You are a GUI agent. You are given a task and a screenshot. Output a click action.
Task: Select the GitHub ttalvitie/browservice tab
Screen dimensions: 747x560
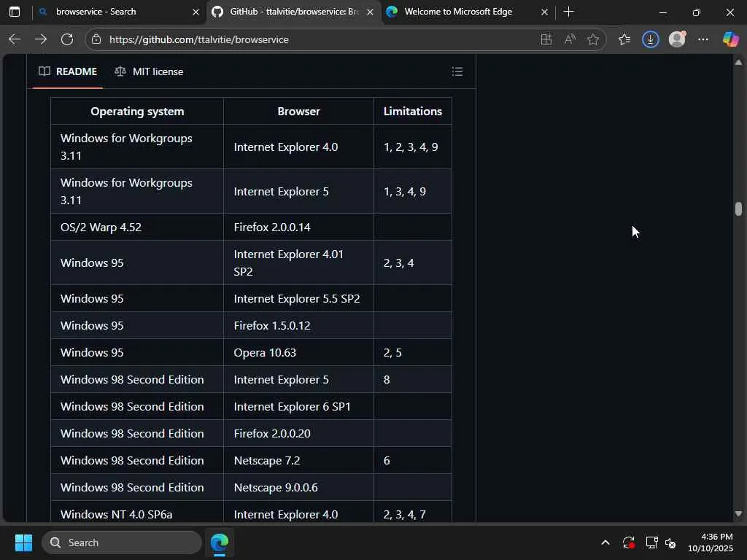(293, 12)
